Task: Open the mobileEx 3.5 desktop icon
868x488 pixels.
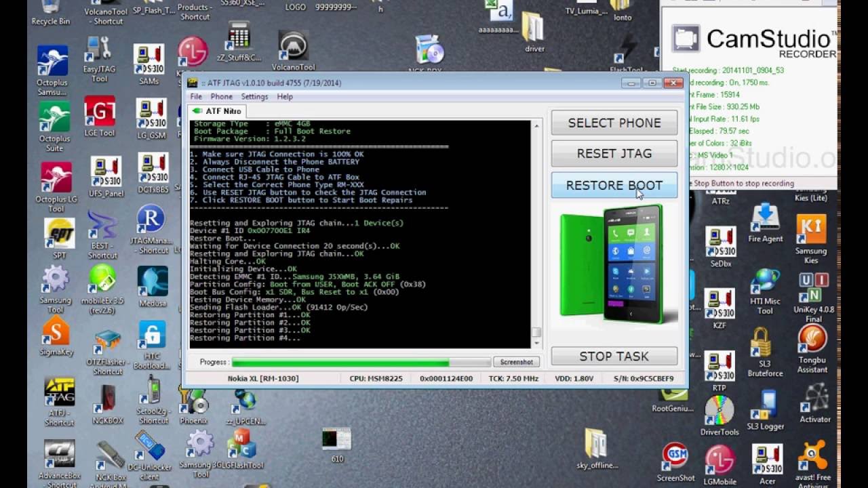Action: pyautogui.click(x=102, y=289)
